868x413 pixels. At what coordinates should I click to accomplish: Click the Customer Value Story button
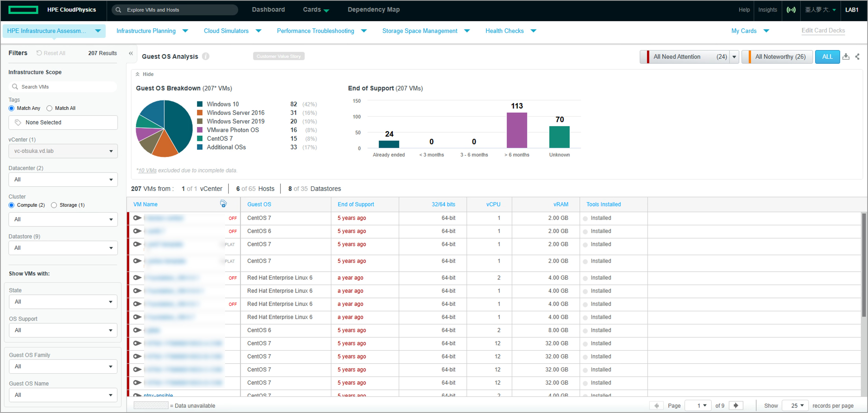(278, 56)
